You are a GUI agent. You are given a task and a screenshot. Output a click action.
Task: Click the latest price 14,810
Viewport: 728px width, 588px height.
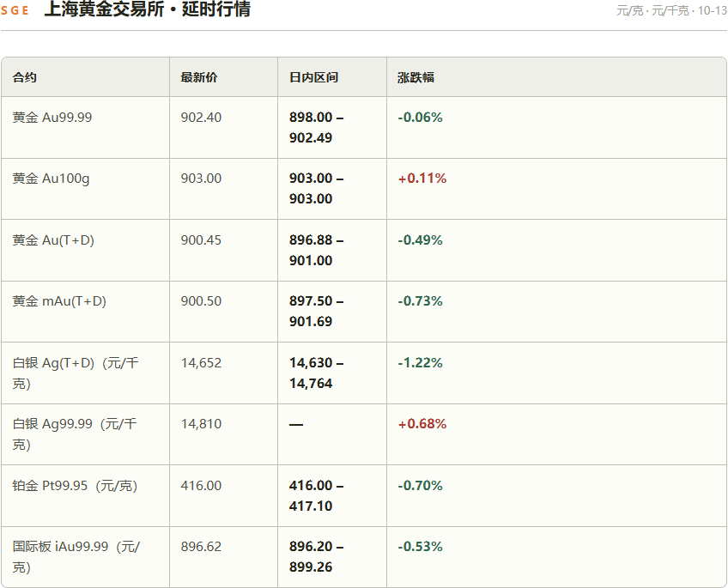(x=201, y=424)
